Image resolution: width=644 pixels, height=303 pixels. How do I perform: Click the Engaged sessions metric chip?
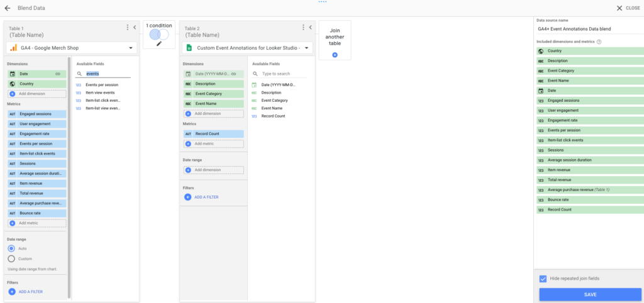click(36, 114)
